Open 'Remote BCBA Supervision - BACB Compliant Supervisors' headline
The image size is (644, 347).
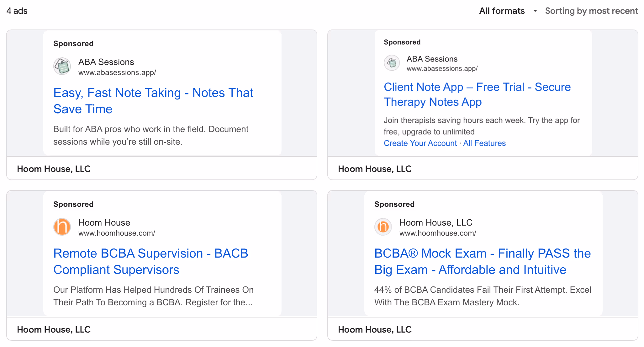click(151, 261)
